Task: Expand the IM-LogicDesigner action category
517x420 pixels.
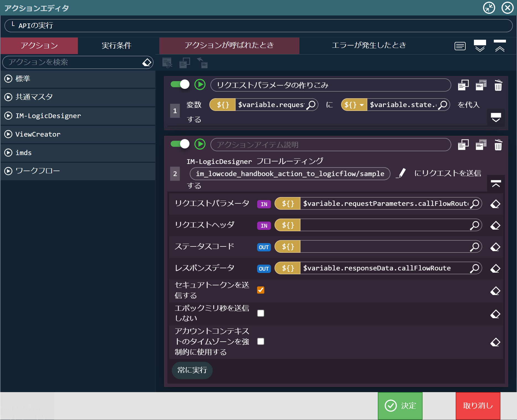Action: point(78,116)
